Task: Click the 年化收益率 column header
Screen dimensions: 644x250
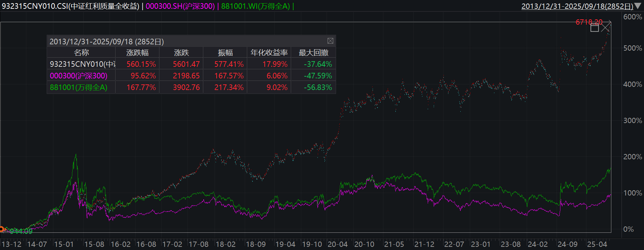Action: point(269,53)
